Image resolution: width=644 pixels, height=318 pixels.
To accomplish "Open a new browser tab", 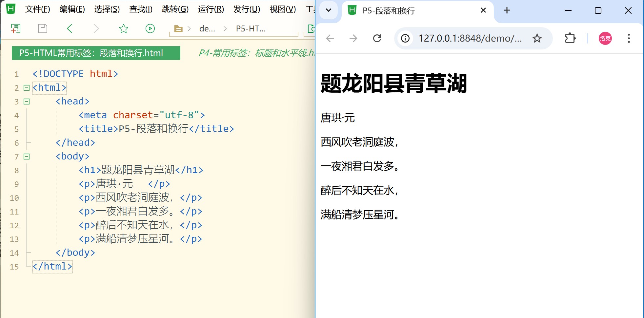I will coord(507,10).
